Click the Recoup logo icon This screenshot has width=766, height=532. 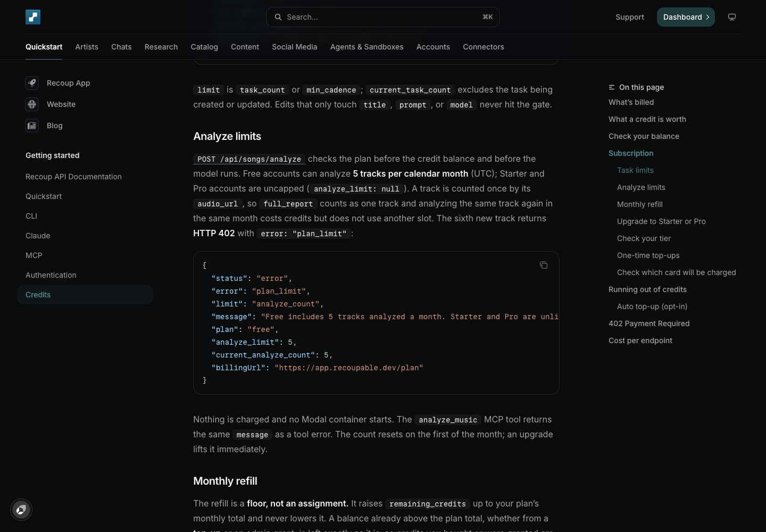pyautogui.click(x=33, y=17)
